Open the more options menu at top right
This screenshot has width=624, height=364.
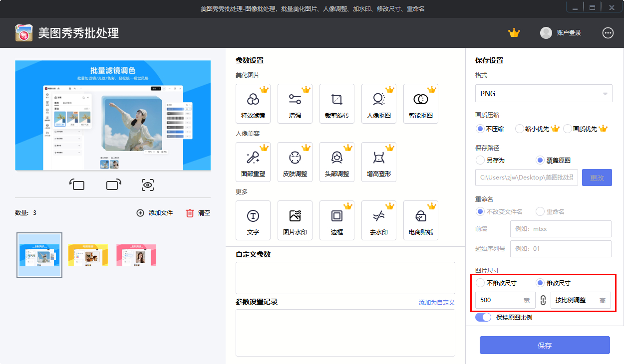pos(608,32)
